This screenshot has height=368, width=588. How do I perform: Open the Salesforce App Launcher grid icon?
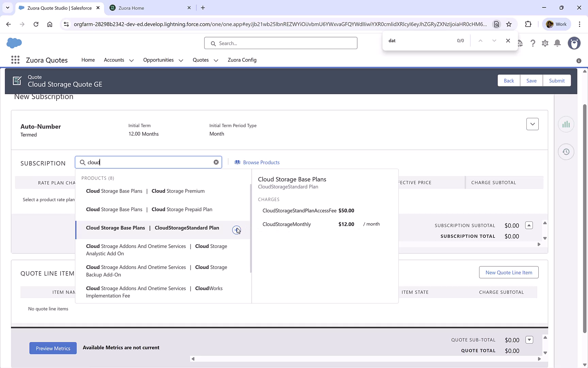15,60
